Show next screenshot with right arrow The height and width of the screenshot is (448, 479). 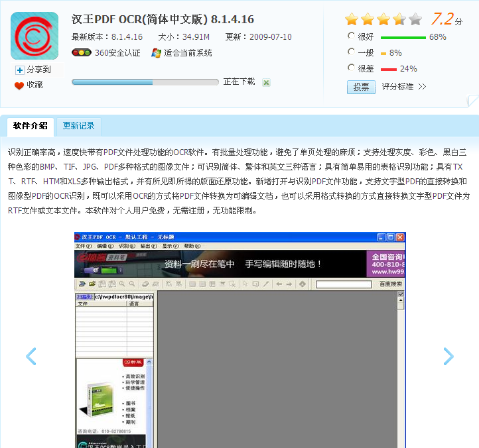click(x=448, y=356)
